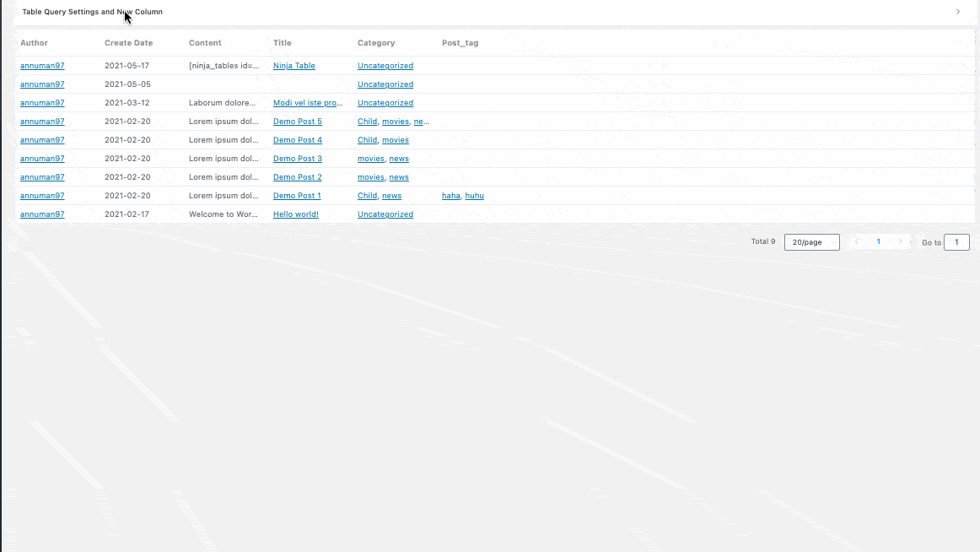
Task: Click the 'Create Date' column header
Action: click(x=128, y=43)
